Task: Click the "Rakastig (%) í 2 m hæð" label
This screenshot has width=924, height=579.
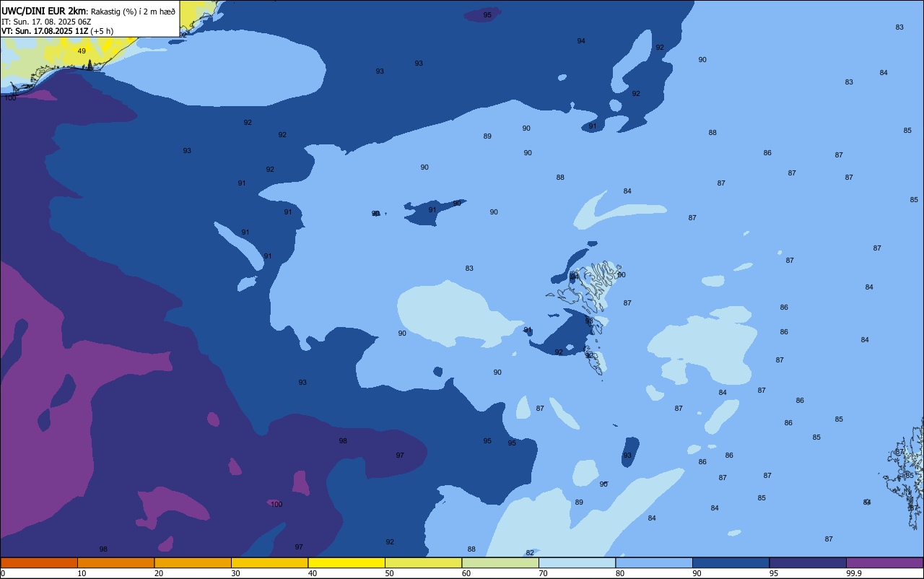Action: tap(133, 11)
